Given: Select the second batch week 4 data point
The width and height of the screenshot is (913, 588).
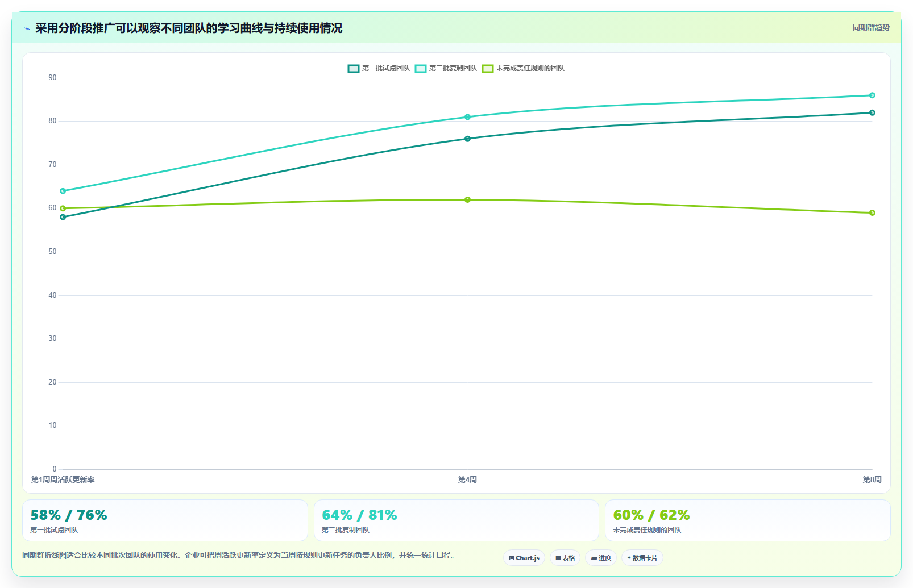Looking at the screenshot, I should pyautogui.click(x=467, y=117).
